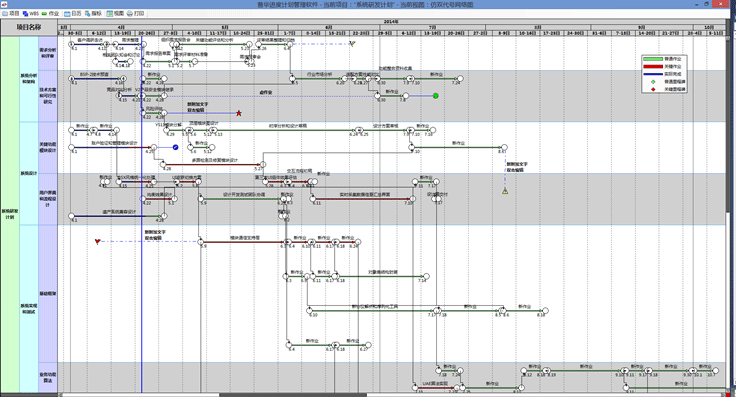Open the 视图 (View) toolbar menu
The height and width of the screenshot is (397, 736).
pos(115,14)
